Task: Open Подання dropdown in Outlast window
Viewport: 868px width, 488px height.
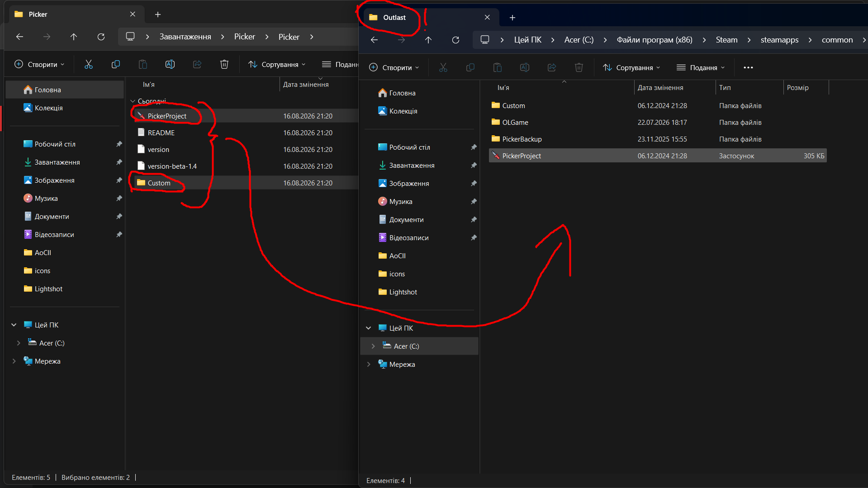Action: (x=701, y=67)
